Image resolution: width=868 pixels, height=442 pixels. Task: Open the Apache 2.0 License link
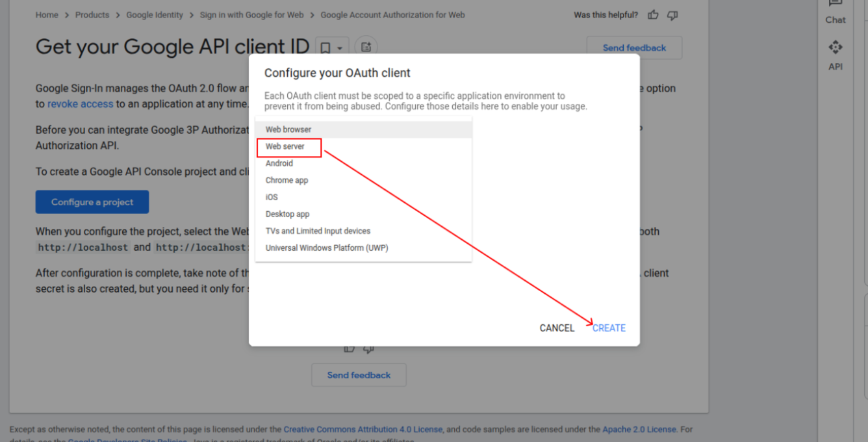[639, 430]
